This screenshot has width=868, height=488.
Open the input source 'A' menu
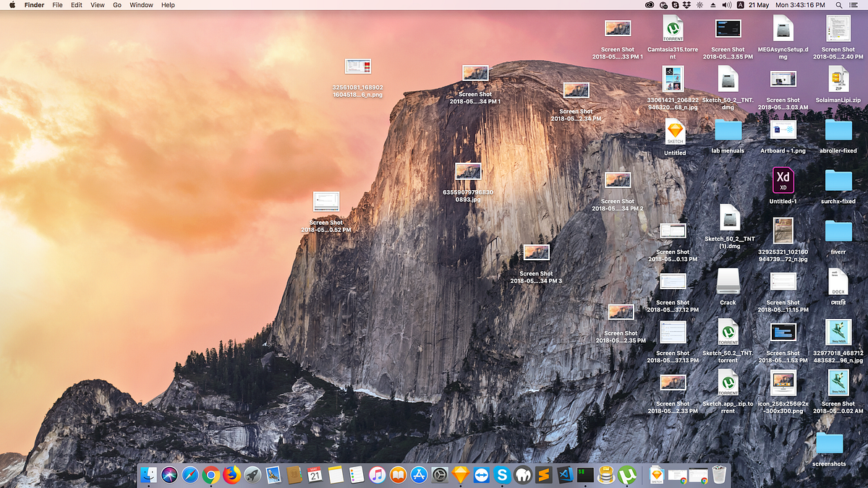click(741, 5)
